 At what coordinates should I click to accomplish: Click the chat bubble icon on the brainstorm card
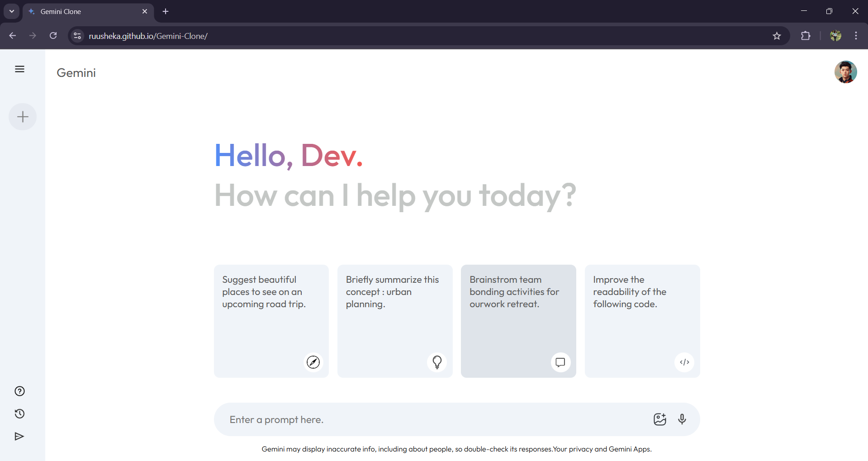[x=560, y=362]
